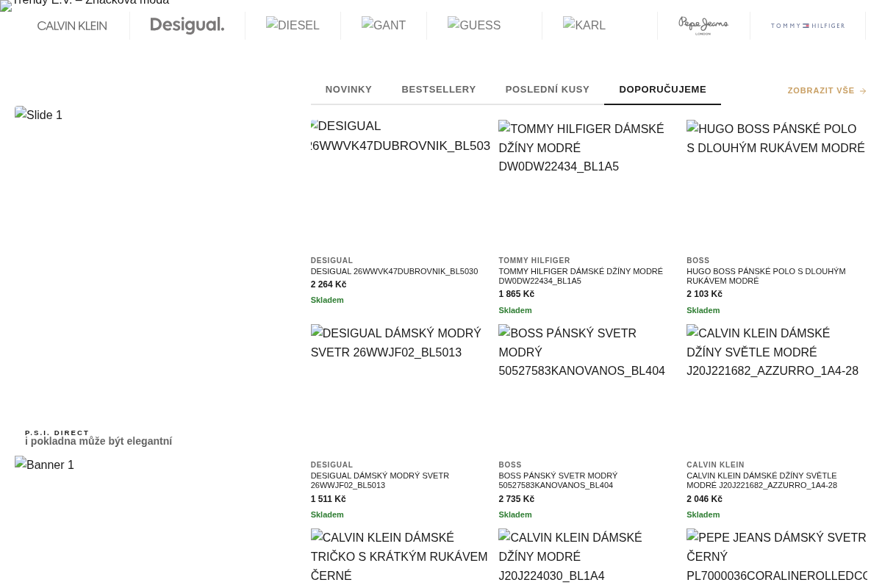The image size is (882, 588).
Task: Open the Guess brand logo
Action: pyautogui.click(x=474, y=26)
